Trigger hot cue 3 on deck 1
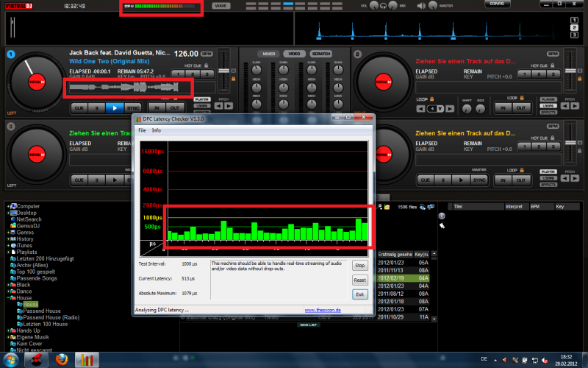The height and width of the screenshot is (368, 588). 207,74
